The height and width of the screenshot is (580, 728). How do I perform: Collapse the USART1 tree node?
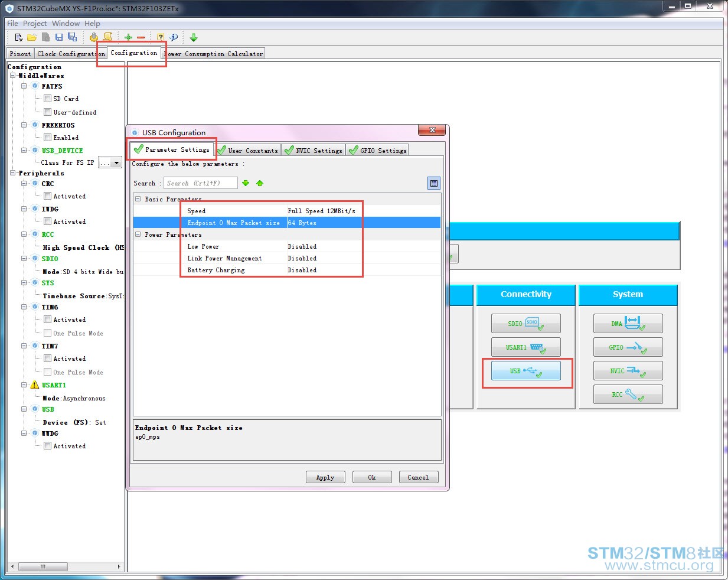pyautogui.click(x=24, y=385)
